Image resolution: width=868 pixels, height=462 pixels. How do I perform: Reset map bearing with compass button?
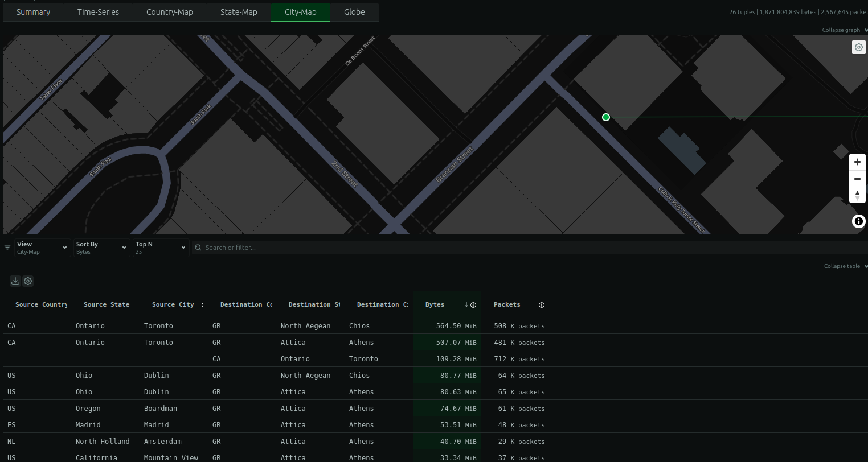tap(857, 195)
